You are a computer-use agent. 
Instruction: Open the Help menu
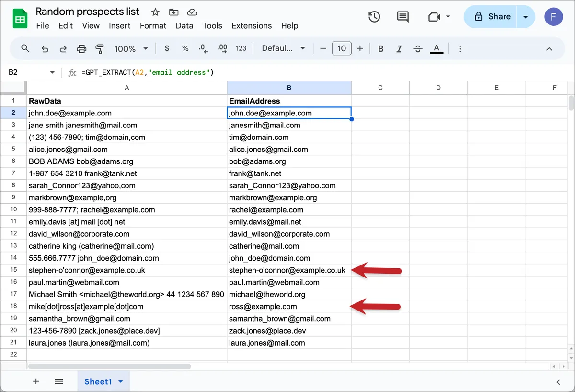pyautogui.click(x=290, y=26)
